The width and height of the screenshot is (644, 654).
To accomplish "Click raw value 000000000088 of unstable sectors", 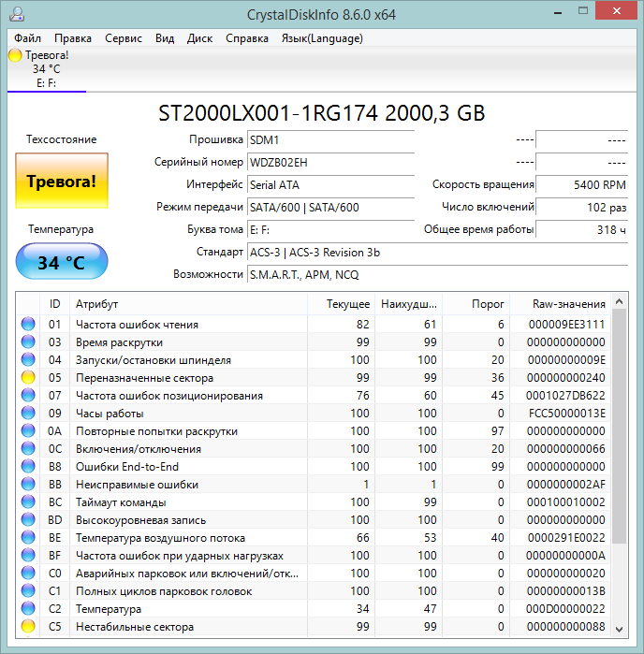I will tap(566, 627).
